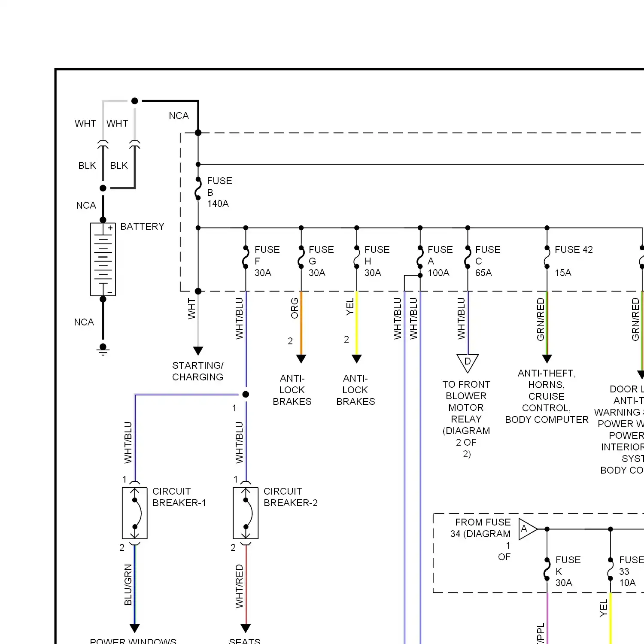Click the arrowhead above POWER WINDOWS

[x=135, y=629]
